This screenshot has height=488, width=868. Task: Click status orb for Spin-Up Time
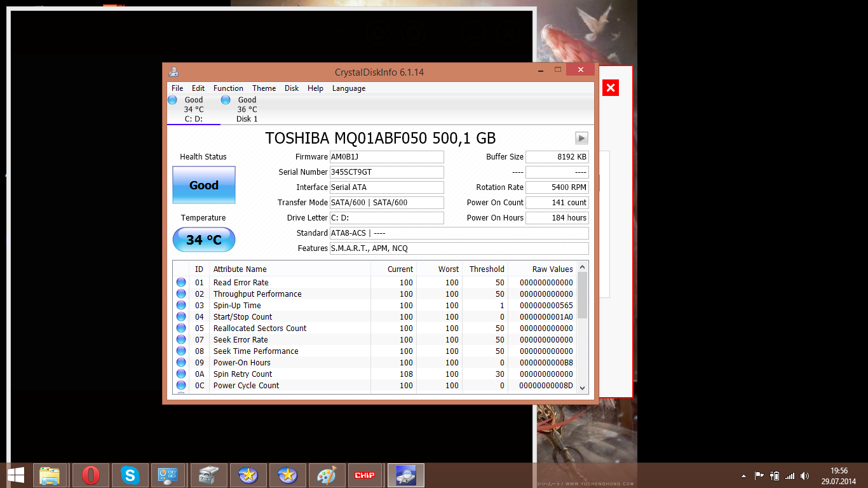(x=181, y=305)
